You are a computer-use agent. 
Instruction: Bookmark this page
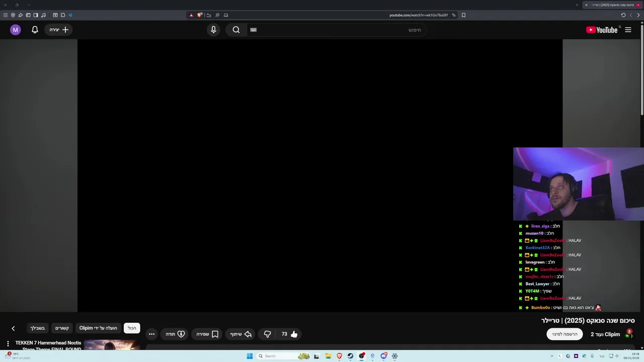click(463, 15)
